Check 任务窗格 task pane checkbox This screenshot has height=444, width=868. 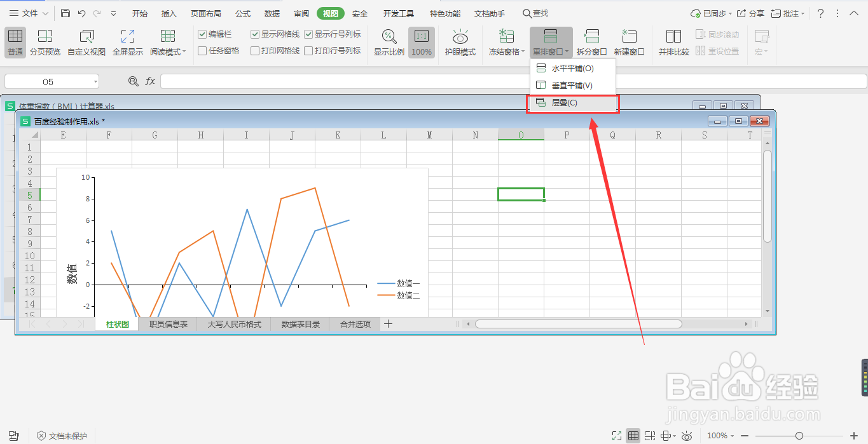[202, 51]
